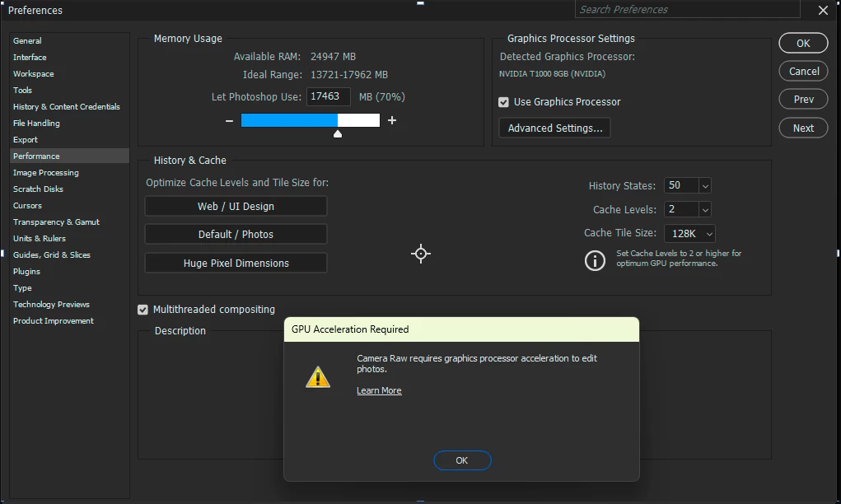Viewport: 841px width, 504px height.
Task: Click the plus icon to increase memory
Action: [392, 120]
